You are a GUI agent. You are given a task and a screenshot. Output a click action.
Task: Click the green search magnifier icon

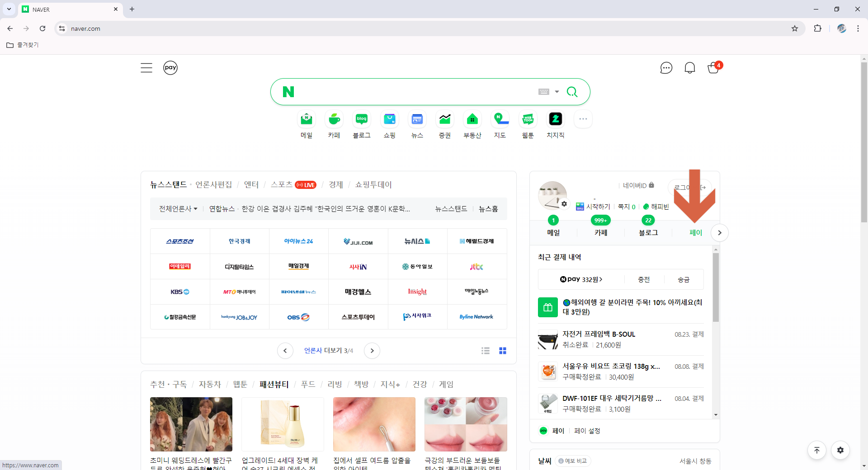[572, 92]
